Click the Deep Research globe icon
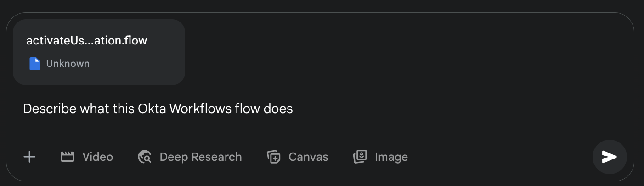 pyautogui.click(x=145, y=157)
